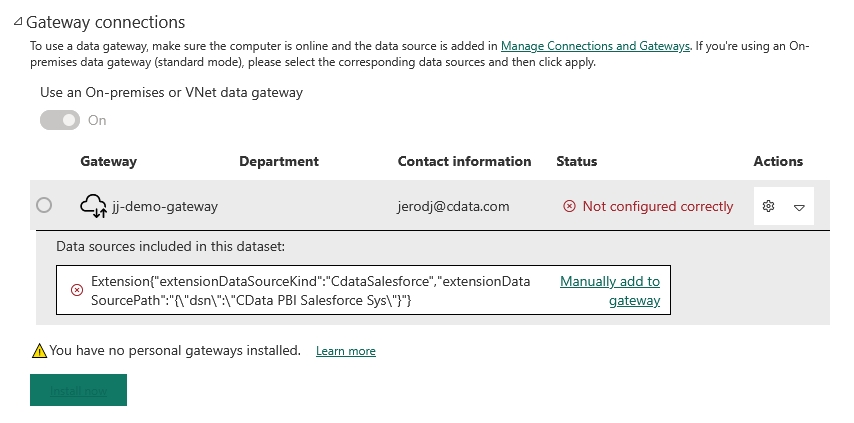This screenshot has height=423, width=854.
Task: Click the jerodj@cdata.com contact email
Action: 453,206
